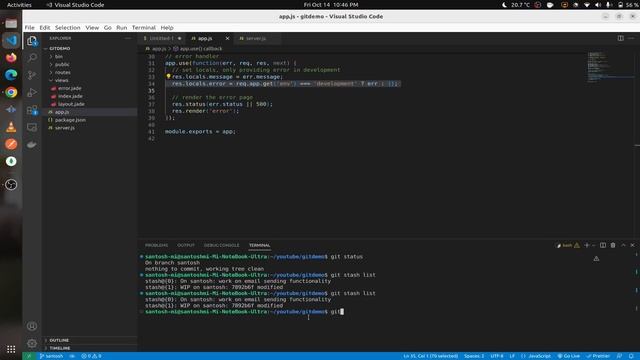Open error.jade in the explorer
The height and width of the screenshot is (360, 640).
pos(70,88)
